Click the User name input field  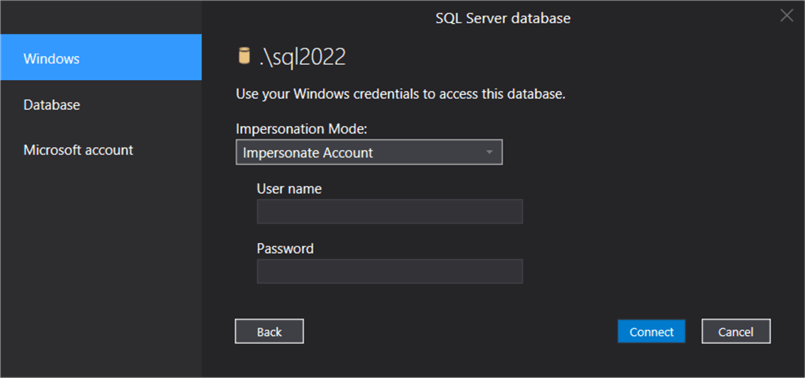pos(390,212)
